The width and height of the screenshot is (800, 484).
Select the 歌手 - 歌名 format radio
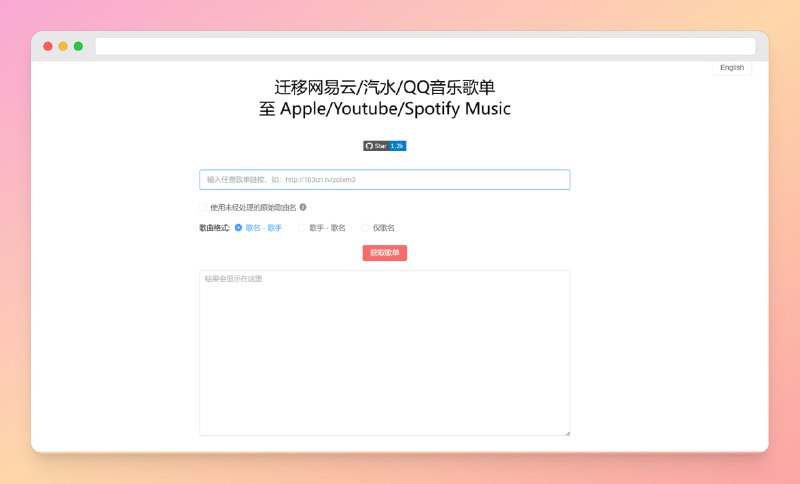[x=302, y=228]
